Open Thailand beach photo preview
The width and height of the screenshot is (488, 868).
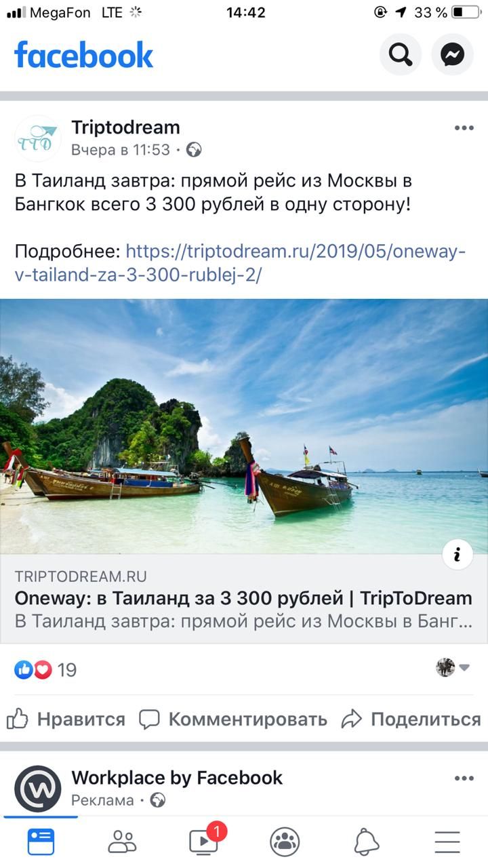coord(244,427)
